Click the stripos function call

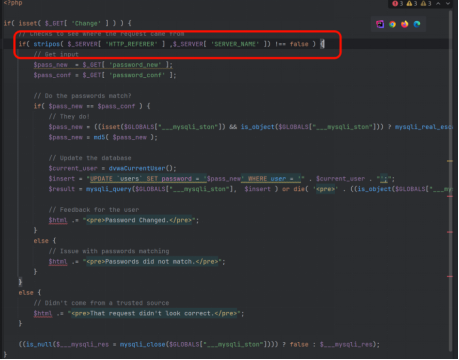pos(47,44)
